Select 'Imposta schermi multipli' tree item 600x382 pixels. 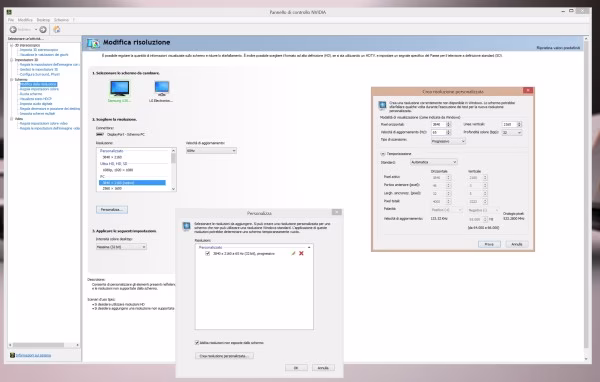[x=38, y=114]
